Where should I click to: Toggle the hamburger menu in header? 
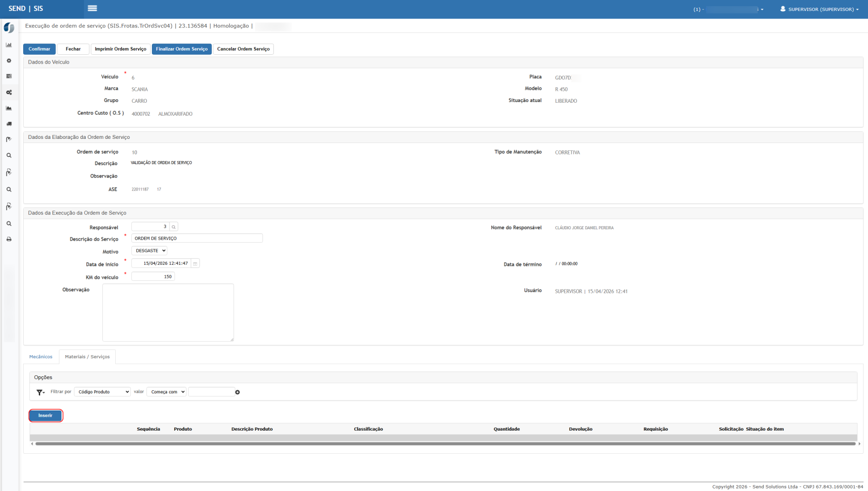(x=92, y=8)
